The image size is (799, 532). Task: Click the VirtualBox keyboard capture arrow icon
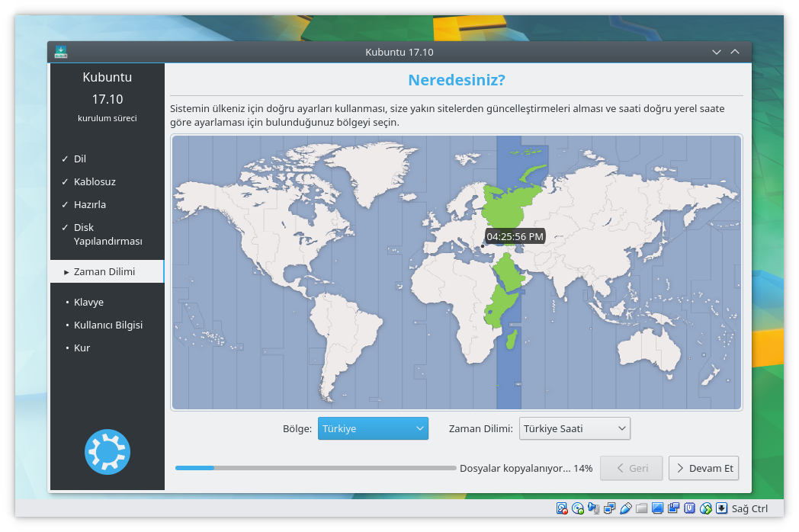pos(721,508)
